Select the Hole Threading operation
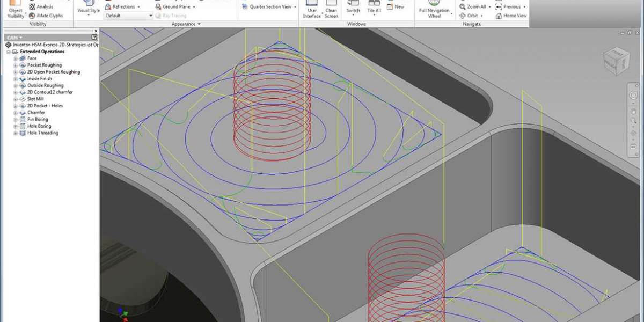The width and height of the screenshot is (644, 322). [x=42, y=133]
